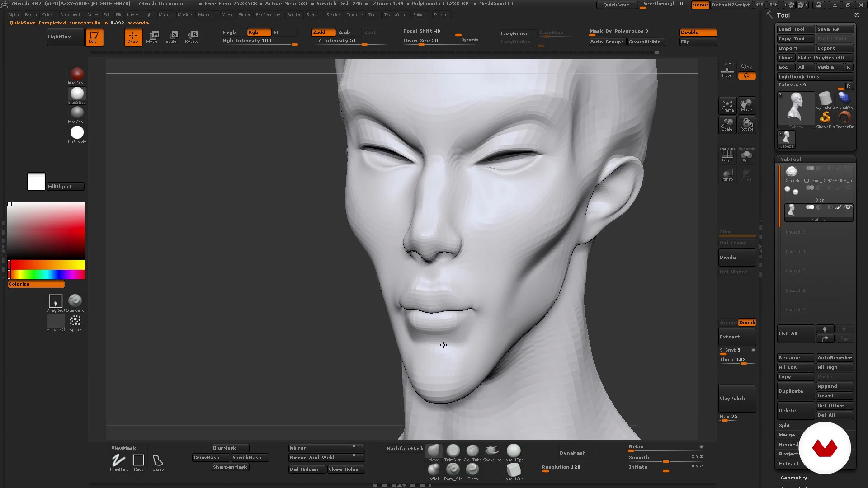This screenshot has height=488, width=868.
Task: Expand the Merge subpalette
Action: point(787,435)
